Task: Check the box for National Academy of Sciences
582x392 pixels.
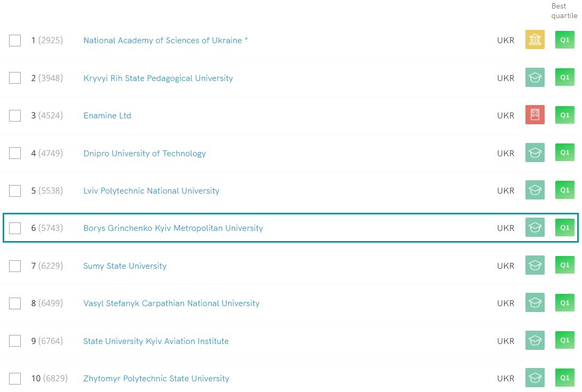Action: pyautogui.click(x=15, y=41)
